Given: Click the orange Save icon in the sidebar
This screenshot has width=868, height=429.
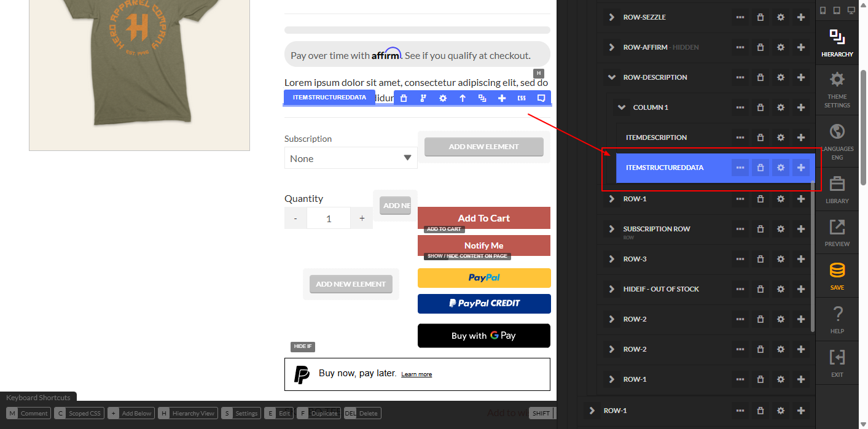Looking at the screenshot, I should point(837,276).
